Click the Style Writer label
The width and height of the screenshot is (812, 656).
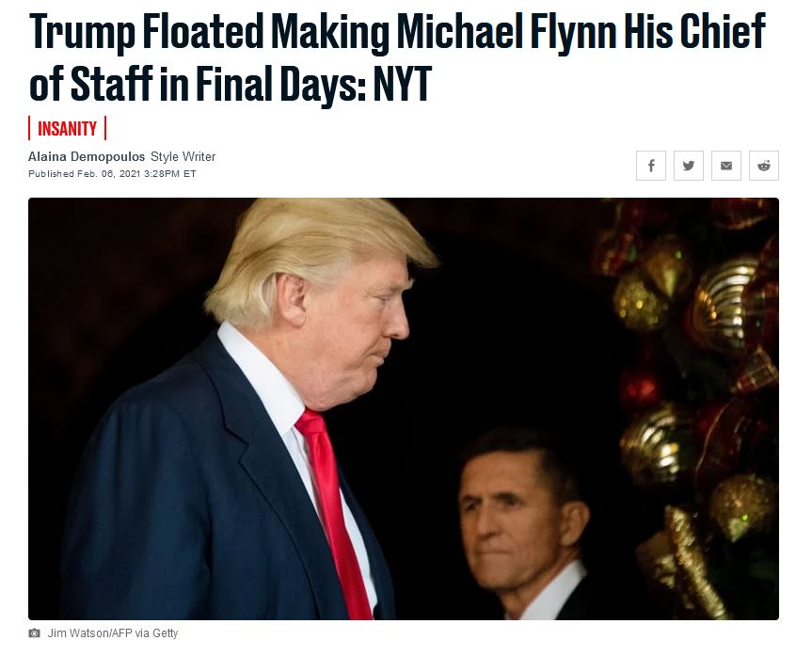183,156
